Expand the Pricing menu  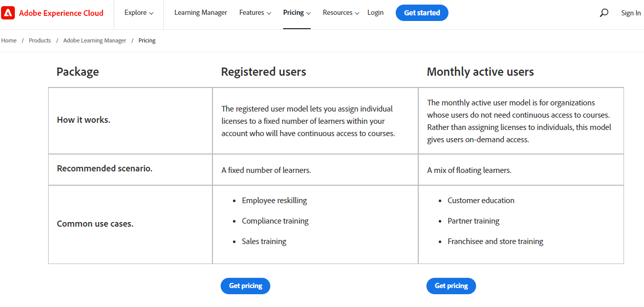[x=297, y=13]
